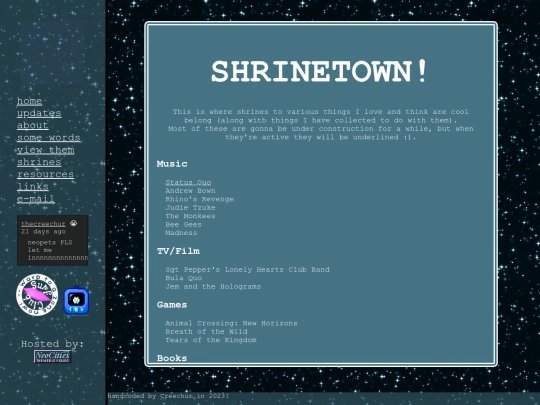The image size is (540, 405).
Task: Open the view them link
Action: 45,150
